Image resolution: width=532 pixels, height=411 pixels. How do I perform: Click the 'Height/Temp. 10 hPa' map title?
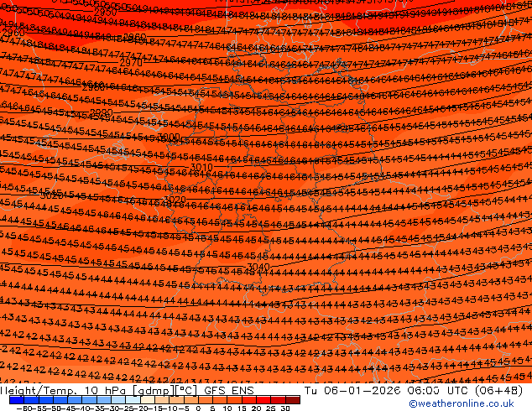(65, 391)
